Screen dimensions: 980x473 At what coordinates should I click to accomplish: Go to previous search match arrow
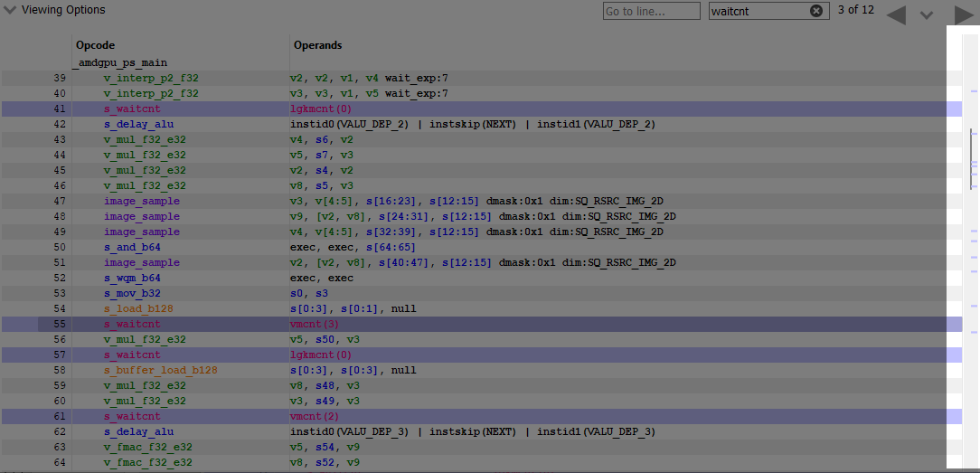[x=896, y=14]
